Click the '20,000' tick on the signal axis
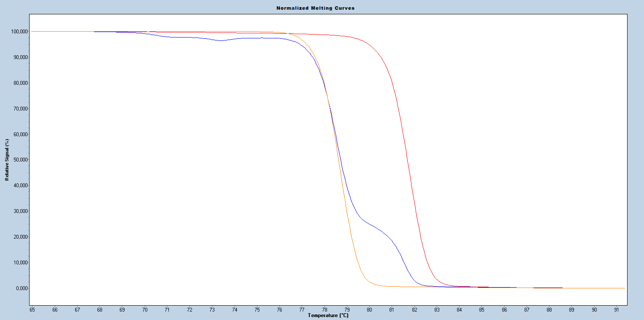The image size is (644, 320). tap(20, 237)
